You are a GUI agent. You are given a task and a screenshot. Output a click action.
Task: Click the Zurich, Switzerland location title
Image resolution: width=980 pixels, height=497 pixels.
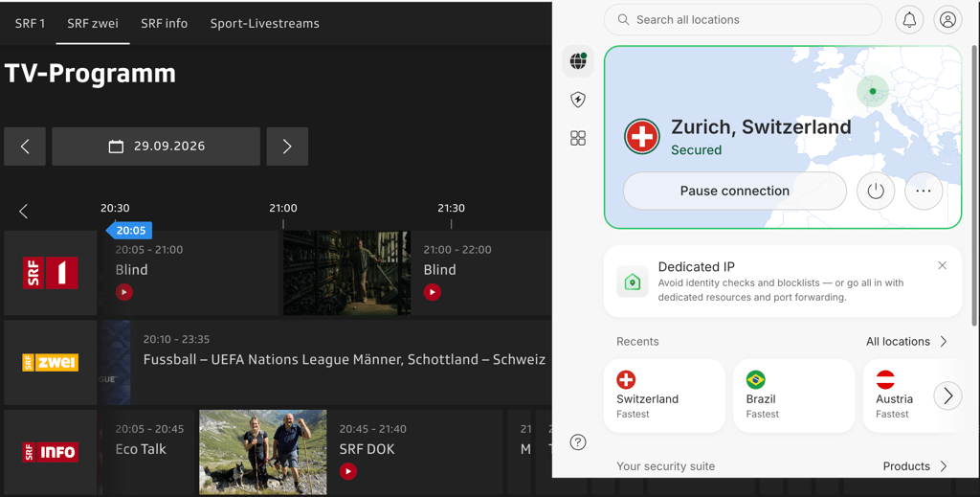pyautogui.click(x=761, y=127)
